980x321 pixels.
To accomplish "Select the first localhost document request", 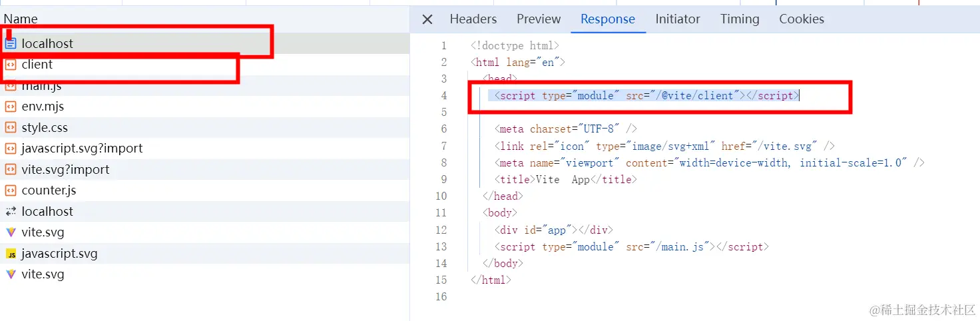I will [204, 44].
